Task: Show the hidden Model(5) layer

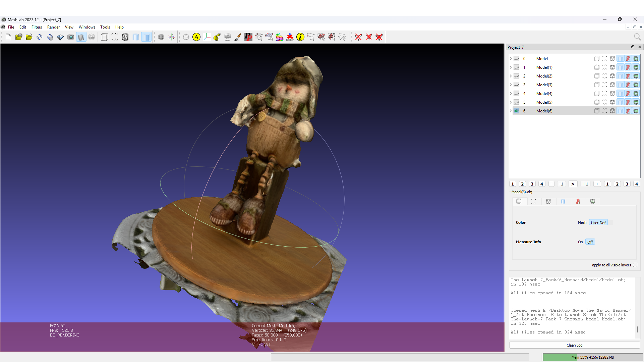Action: (x=516, y=102)
